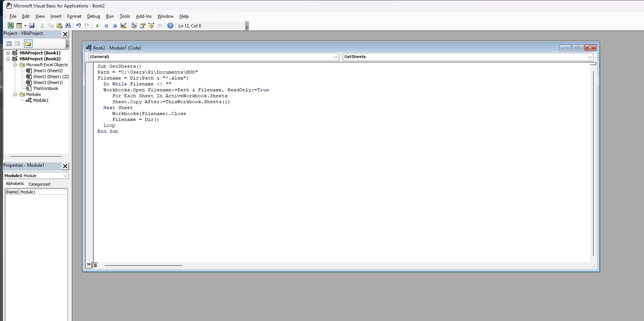
Task: Select VBAProject (Book2) in the tree
Action: point(40,59)
